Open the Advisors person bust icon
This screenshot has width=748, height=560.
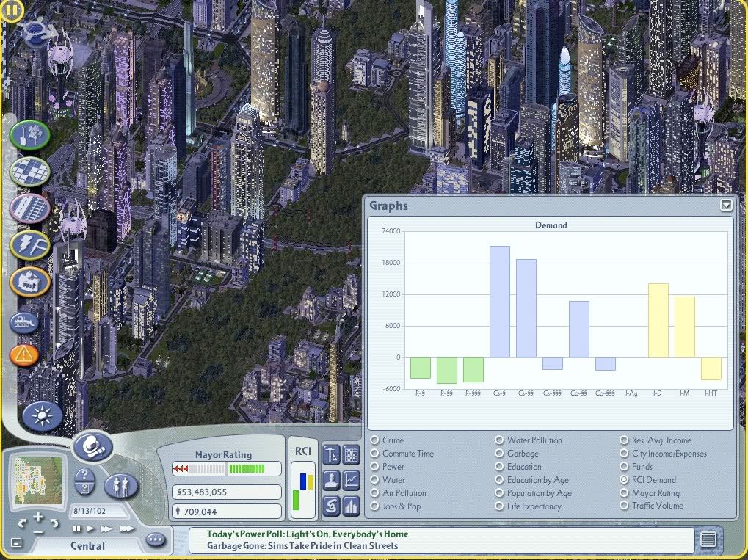click(x=332, y=480)
